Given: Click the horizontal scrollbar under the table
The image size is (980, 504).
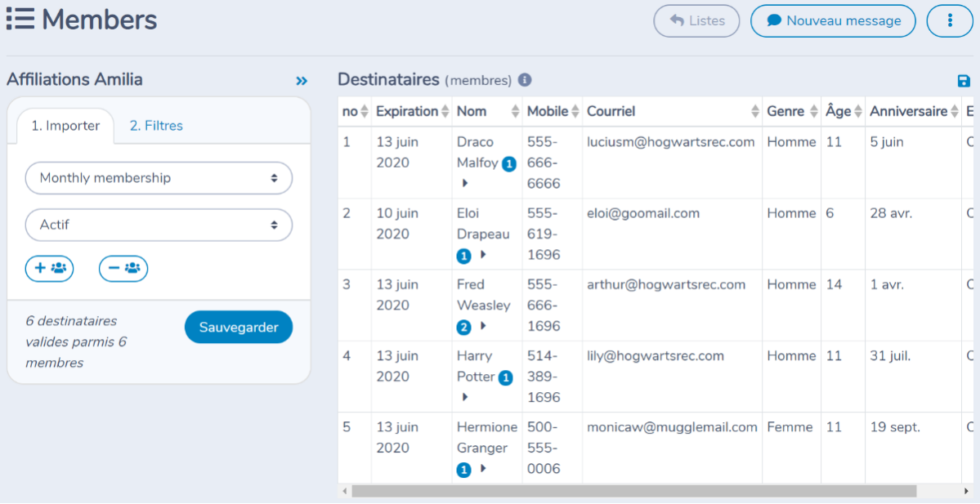Looking at the screenshot, I should 633,492.
